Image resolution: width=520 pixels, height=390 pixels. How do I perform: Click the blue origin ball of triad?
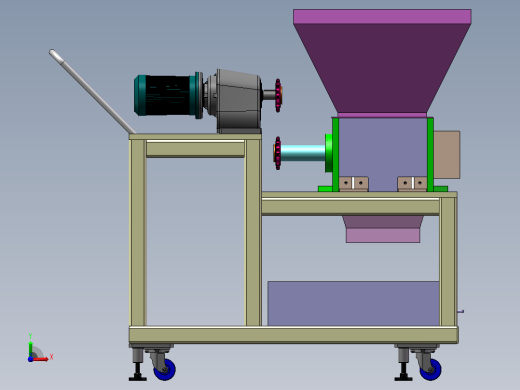tap(30, 359)
